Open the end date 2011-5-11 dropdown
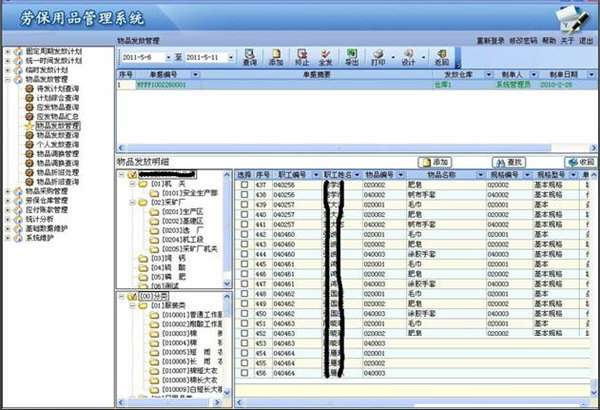Screen dimensions: 600x410 click(231, 57)
